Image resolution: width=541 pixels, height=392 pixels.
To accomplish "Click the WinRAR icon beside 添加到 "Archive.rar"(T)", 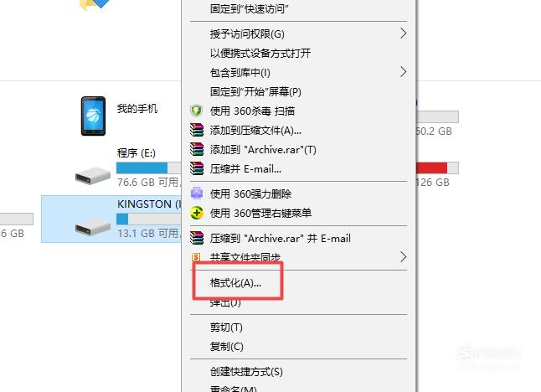I will (x=197, y=149).
